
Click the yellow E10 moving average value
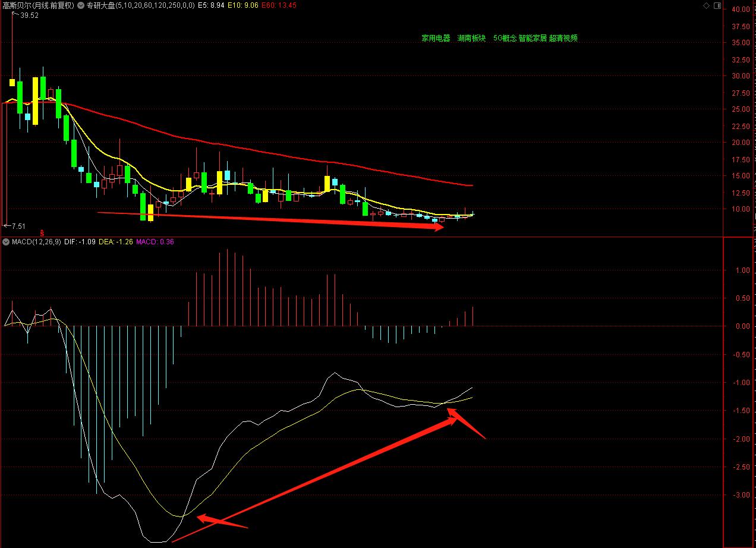[245, 5]
